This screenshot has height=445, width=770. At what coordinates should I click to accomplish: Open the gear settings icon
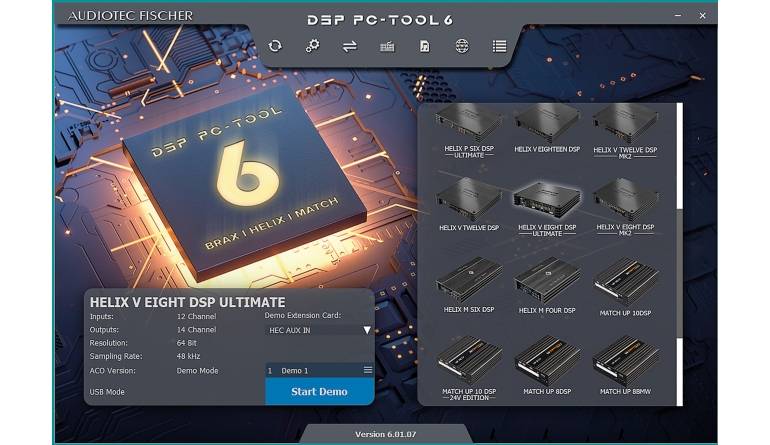tap(312, 46)
